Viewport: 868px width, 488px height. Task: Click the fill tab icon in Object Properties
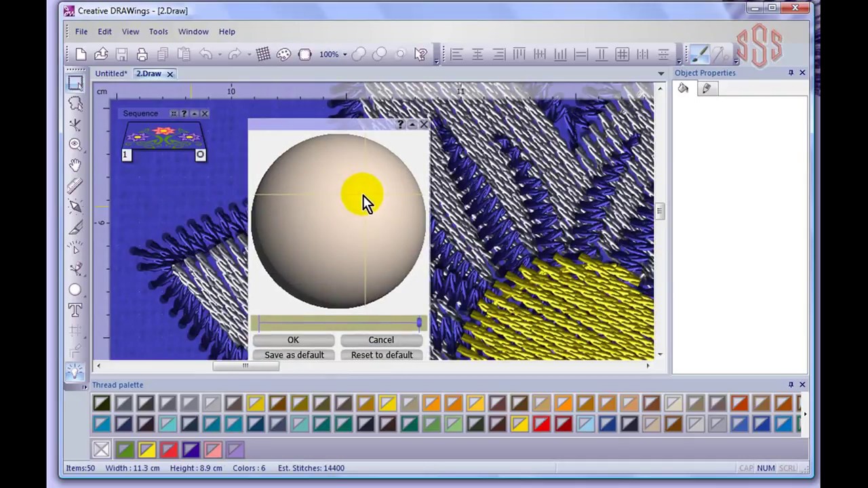click(x=684, y=88)
